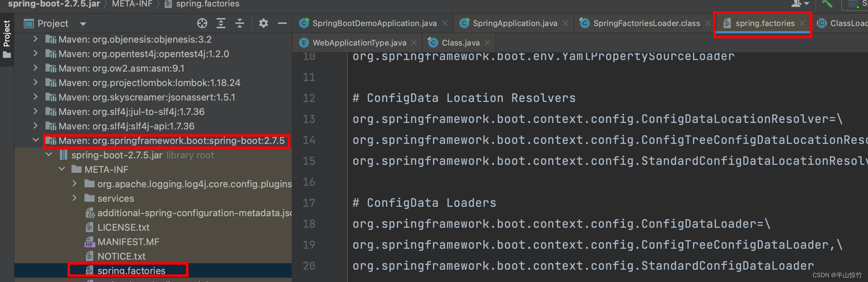Screen dimensions: 868x282
Task: Click the StandardConfigDataLoader line
Action: click(583, 266)
